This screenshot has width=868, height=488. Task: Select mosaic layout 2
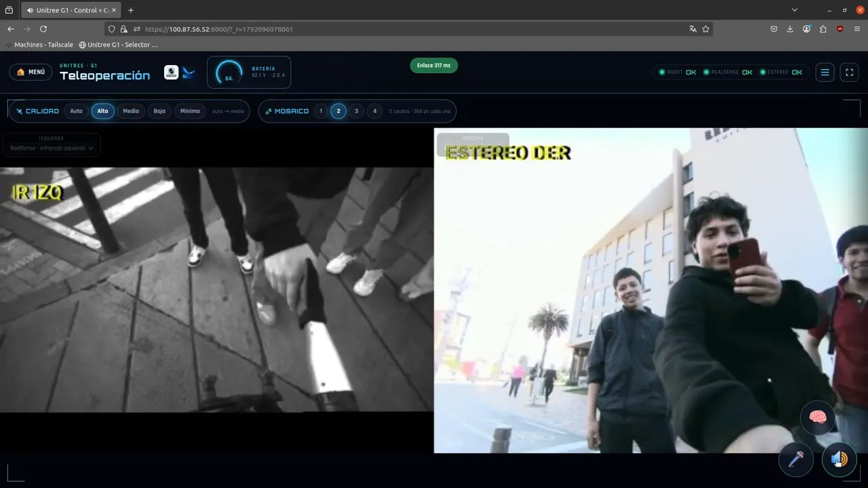[x=338, y=111]
